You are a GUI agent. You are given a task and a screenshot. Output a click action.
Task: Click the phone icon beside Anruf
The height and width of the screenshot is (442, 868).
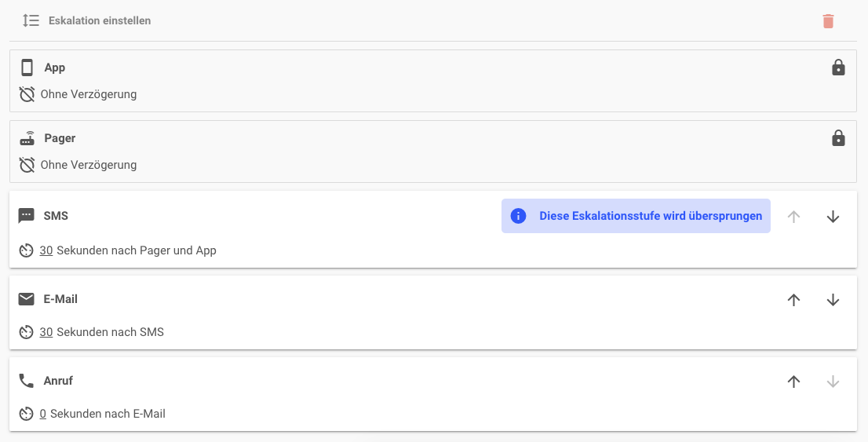27,381
